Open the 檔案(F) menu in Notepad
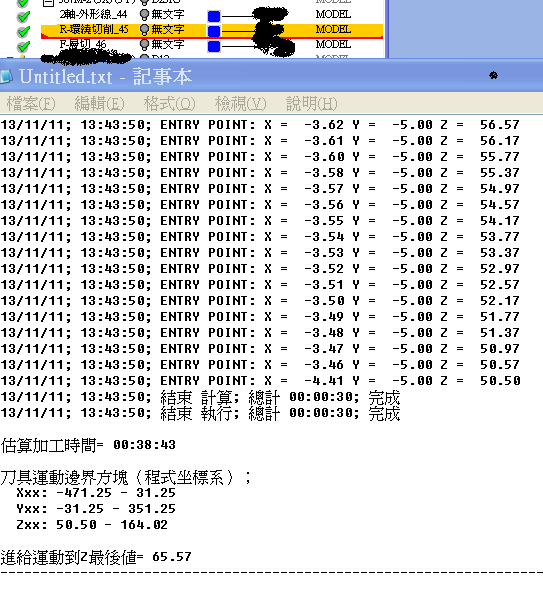The height and width of the screenshot is (601, 543). pyautogui.click(x=31, y=103)
